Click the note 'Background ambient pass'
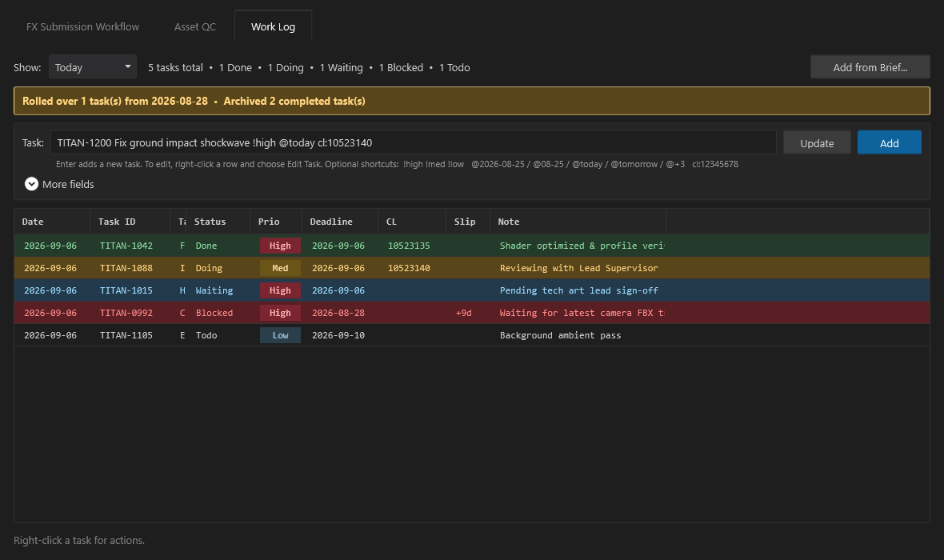This screenshot has width=944, height=560. [560, 334]
